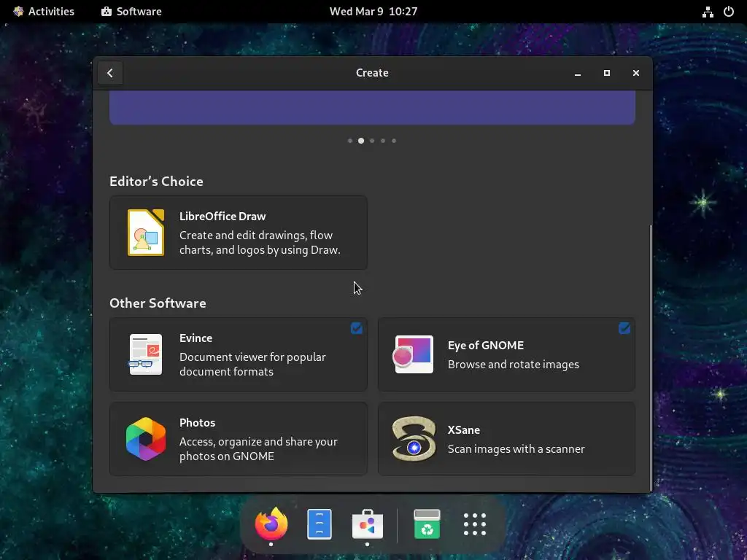
Task: Click the "Editor's Choice" heading
Action: [156, 182]
